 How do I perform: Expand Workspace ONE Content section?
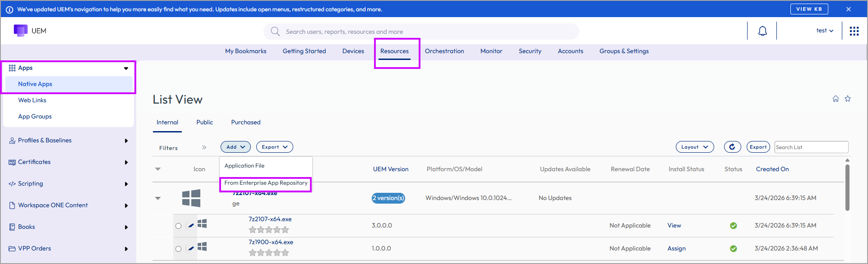[126, 205]
